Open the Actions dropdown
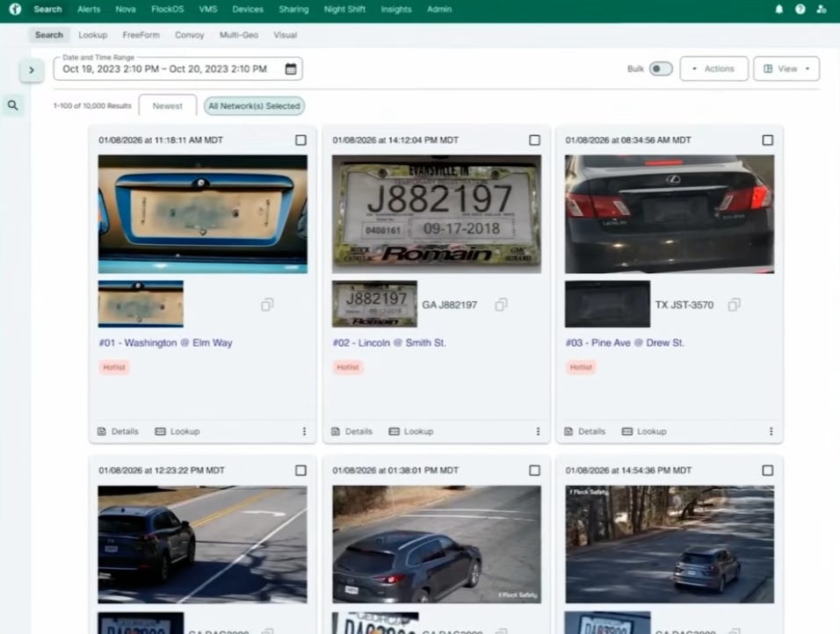Image resolution: width=840 pixels, height=634 pixels. coord(713,68)
